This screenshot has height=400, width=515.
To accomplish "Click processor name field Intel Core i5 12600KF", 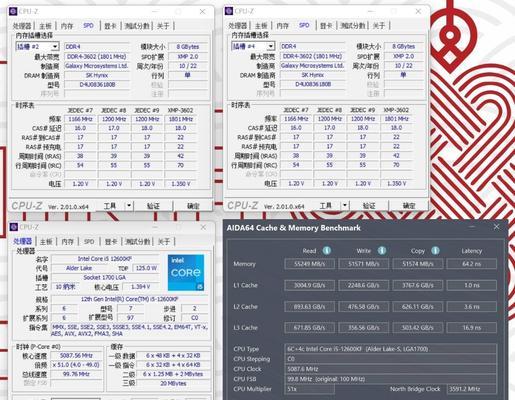I will tap(105, 259).
